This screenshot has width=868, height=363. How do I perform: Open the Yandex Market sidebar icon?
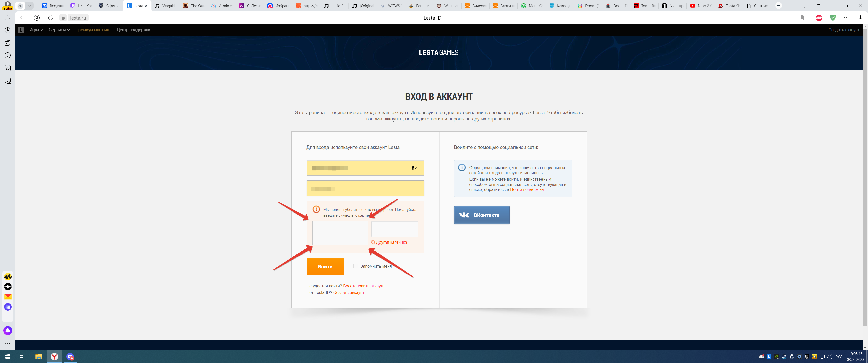[x=8, y=277]
